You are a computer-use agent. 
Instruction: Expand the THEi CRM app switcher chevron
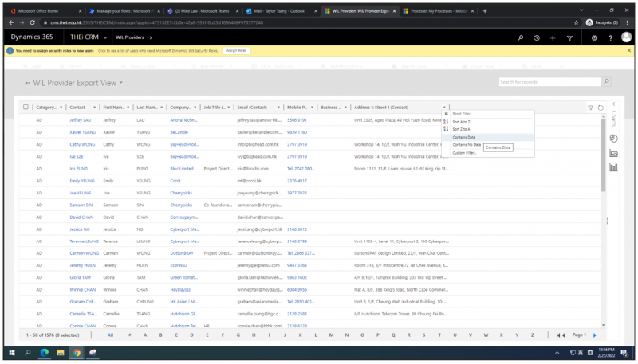click(105, 37)
